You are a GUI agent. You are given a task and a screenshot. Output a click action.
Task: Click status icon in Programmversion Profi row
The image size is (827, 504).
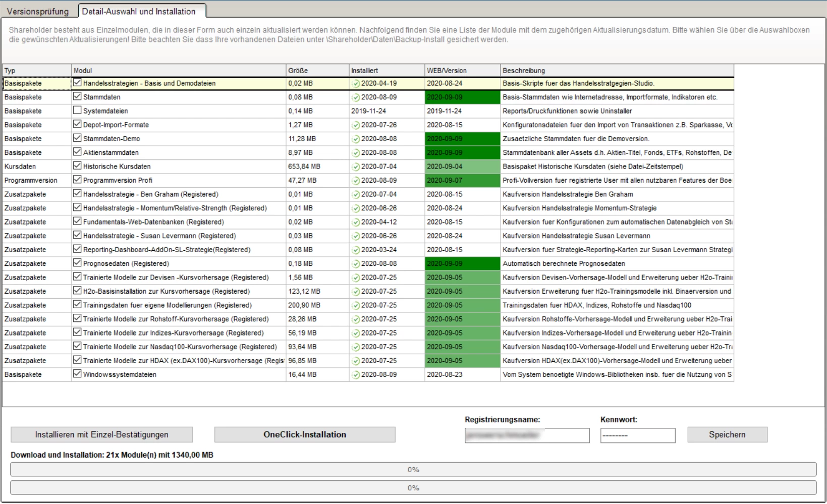[356, 181]
